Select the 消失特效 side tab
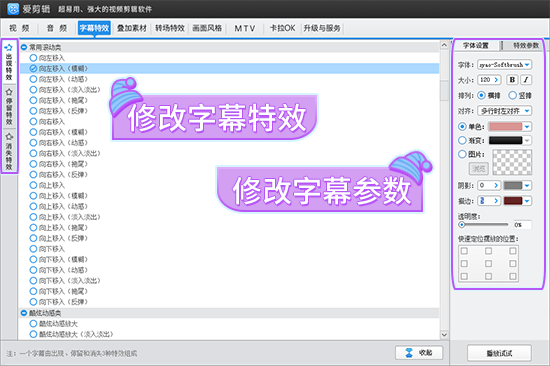The width and height of the screenshot is (550, 366). (x=9, y=151)
